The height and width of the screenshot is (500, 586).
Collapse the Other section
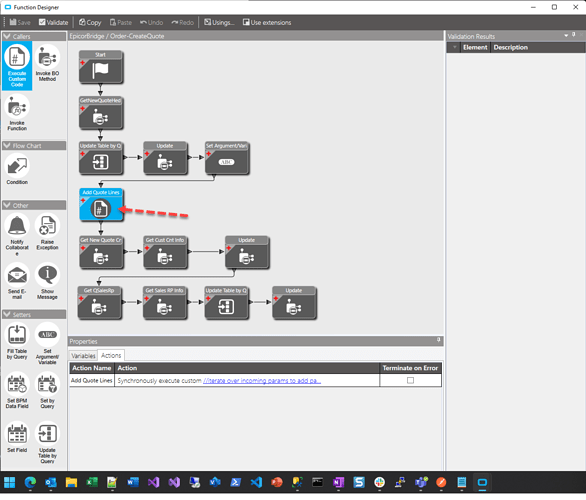click(7, 206)
